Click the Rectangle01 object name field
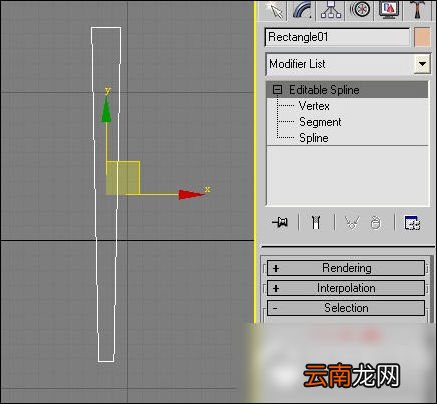The image size is (437, 404). click(x=337, y=37)
